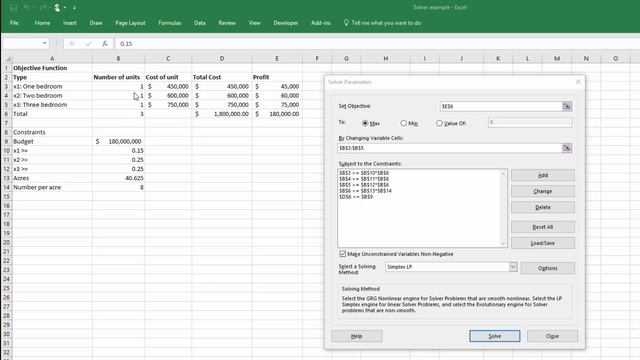Open the Review tab

(227, 23)
